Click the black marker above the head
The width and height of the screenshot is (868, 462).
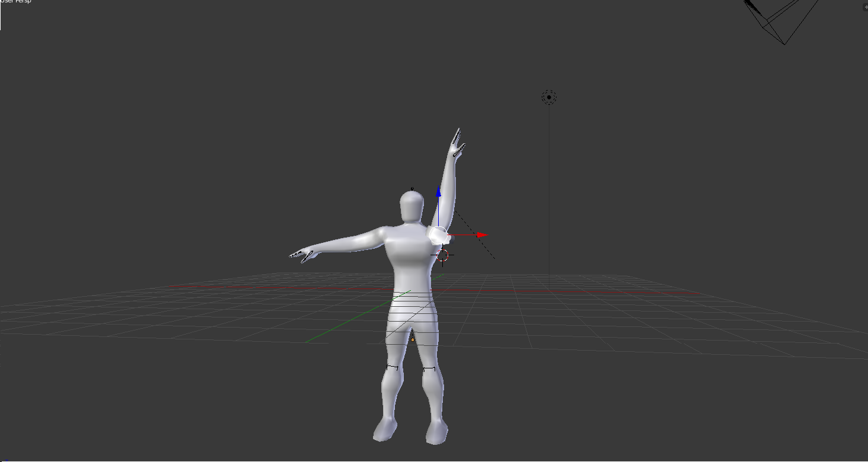(x=412, y=189)
